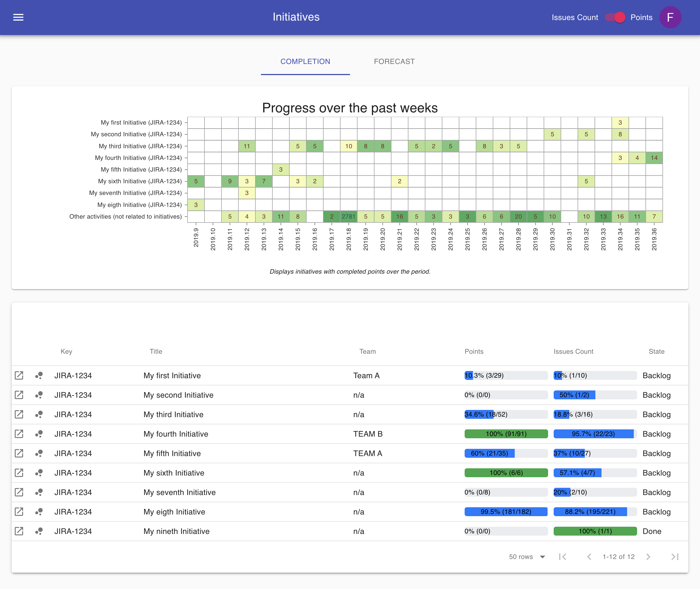This screenshot has width=700, height=589.
Task: Switch to the FORECAST tab
Action: click(x=394, y=61)
